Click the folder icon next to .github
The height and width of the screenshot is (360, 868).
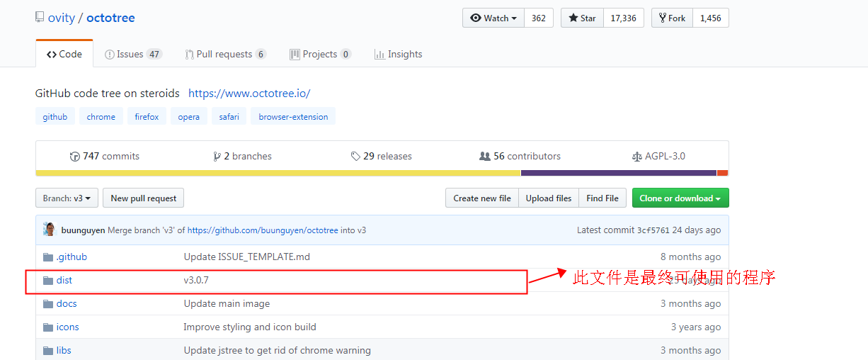pos(48,257)
